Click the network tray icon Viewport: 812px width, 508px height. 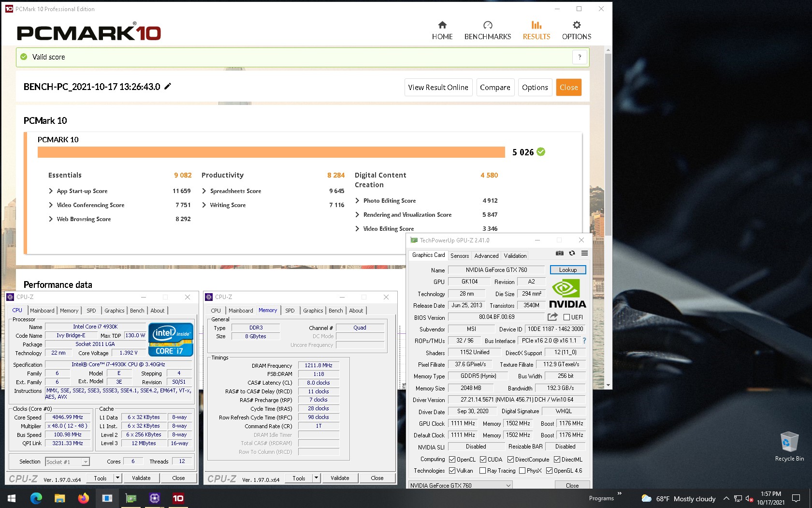[x=738, y=498]
